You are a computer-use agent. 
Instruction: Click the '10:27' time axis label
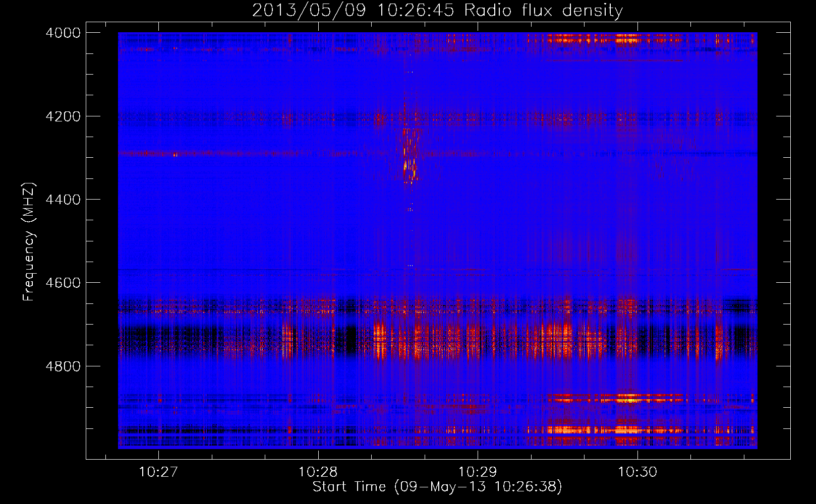click(158, 472)
